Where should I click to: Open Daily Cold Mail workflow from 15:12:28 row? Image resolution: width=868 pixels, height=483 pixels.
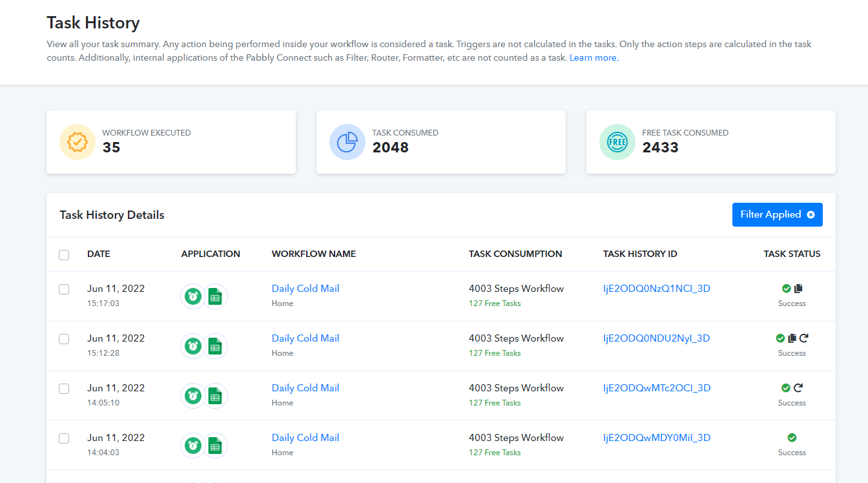(305, 338)
